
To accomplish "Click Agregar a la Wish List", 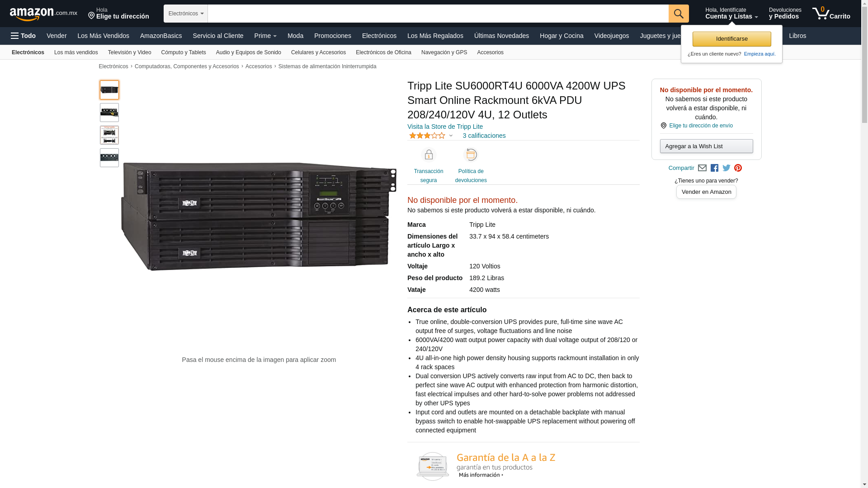I will [x=706, y=146].
